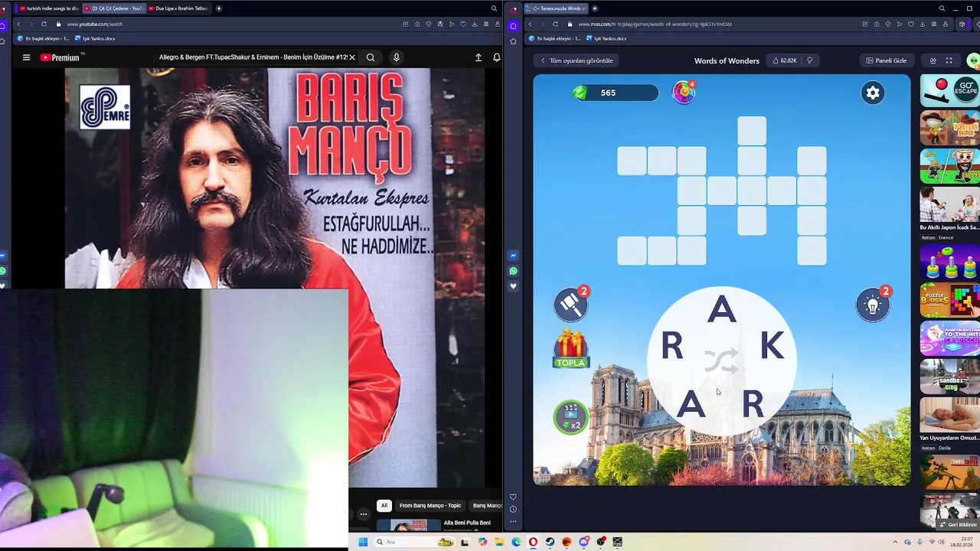980x551 pixels.
Task: Select top letter A in the wheel
Action: (721, 309)
